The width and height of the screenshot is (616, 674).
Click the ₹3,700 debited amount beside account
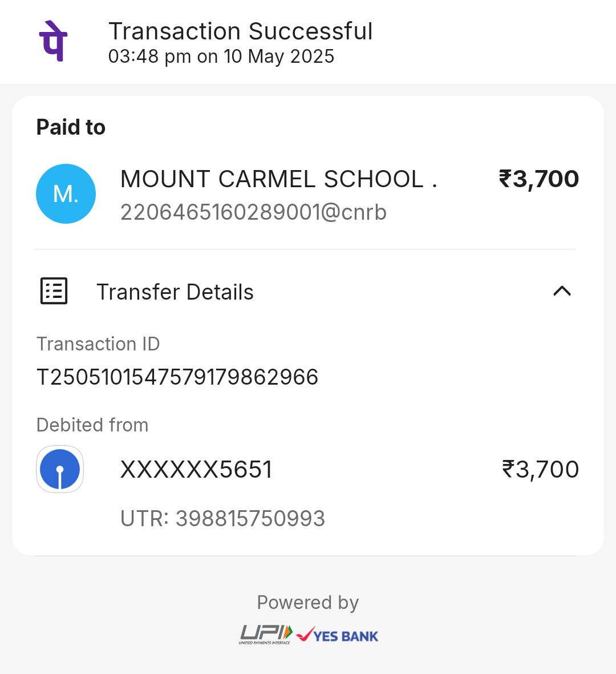point(540,469)
